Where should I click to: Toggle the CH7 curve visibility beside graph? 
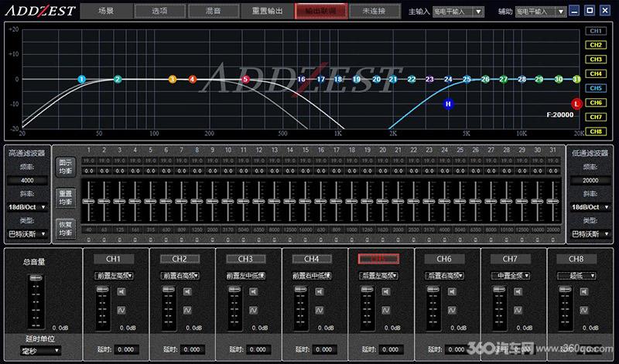596,117
